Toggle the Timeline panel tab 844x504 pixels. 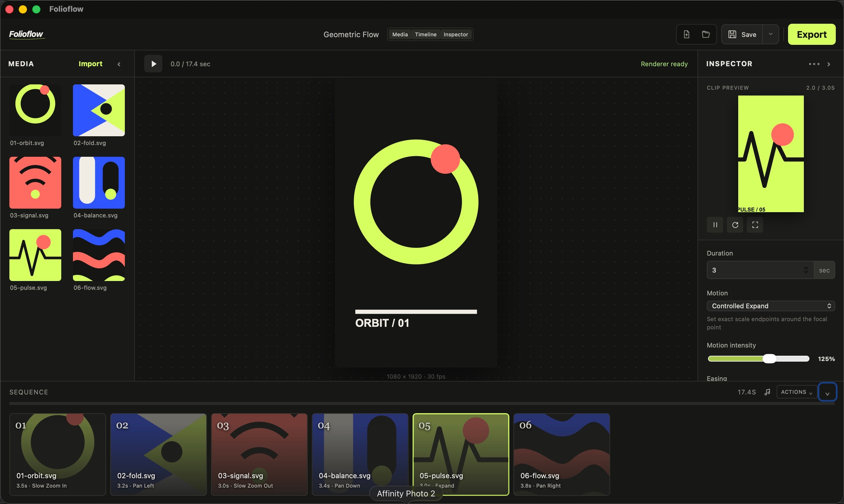coord(426,34)
